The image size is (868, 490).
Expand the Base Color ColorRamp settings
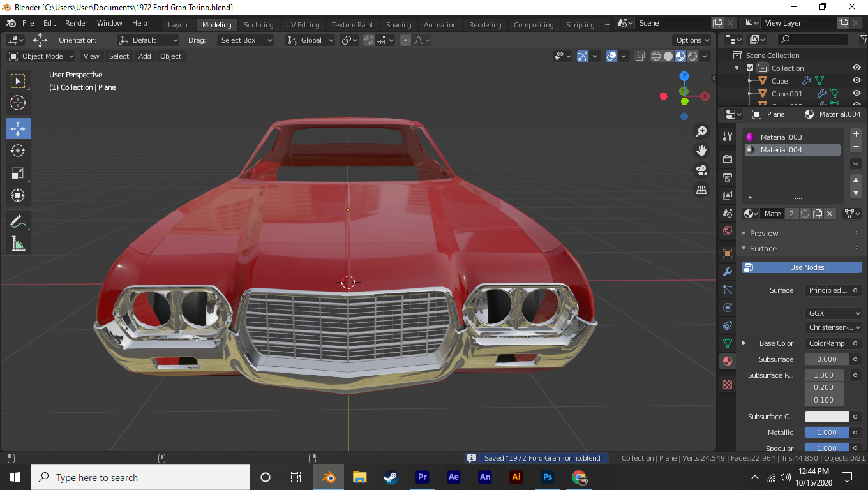click(x=744, y=343)
